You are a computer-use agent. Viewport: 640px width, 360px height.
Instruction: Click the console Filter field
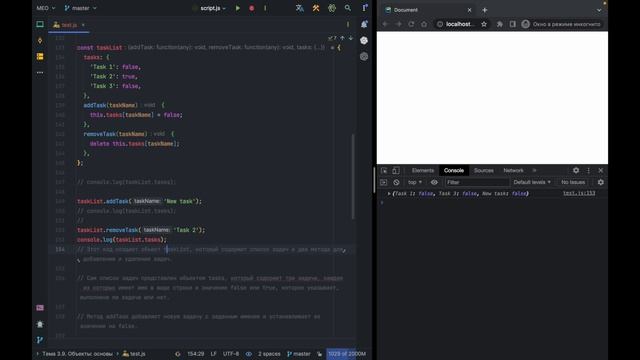[477, 182]
